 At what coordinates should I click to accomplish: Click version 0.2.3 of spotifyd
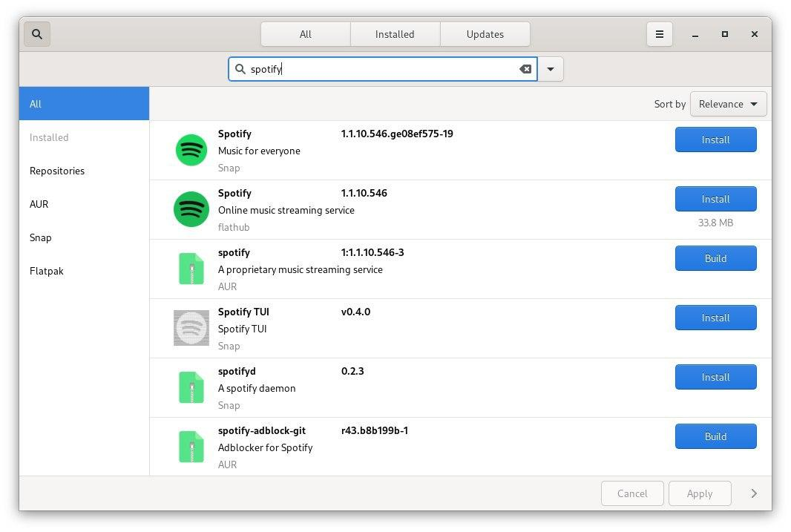pyautogui.click(x=352, y=371)
